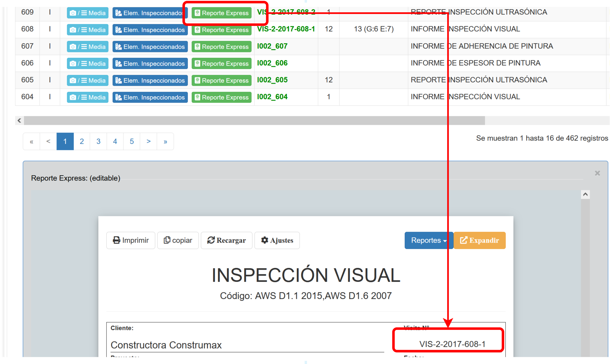
Task: Click Media camera button in row 608
Action: 87,30
